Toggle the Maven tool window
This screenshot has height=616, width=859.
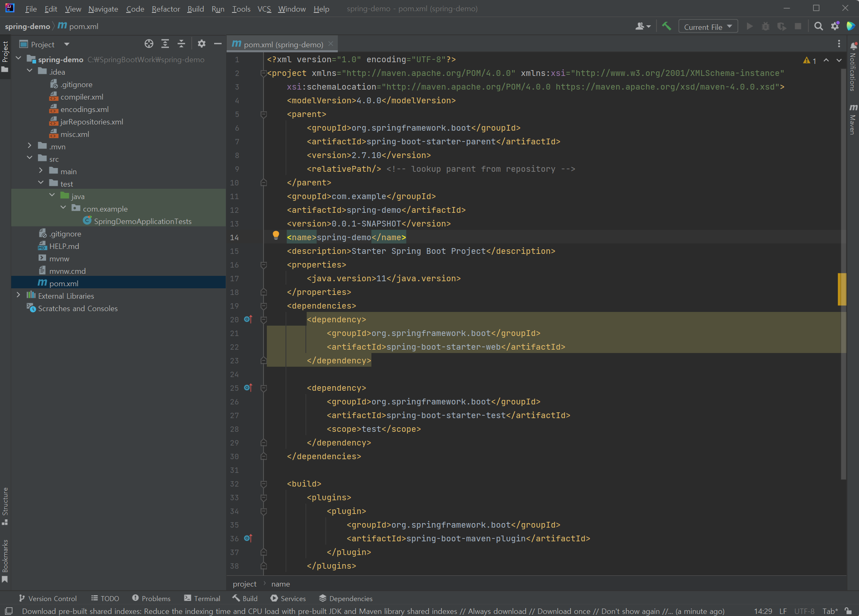853,119
